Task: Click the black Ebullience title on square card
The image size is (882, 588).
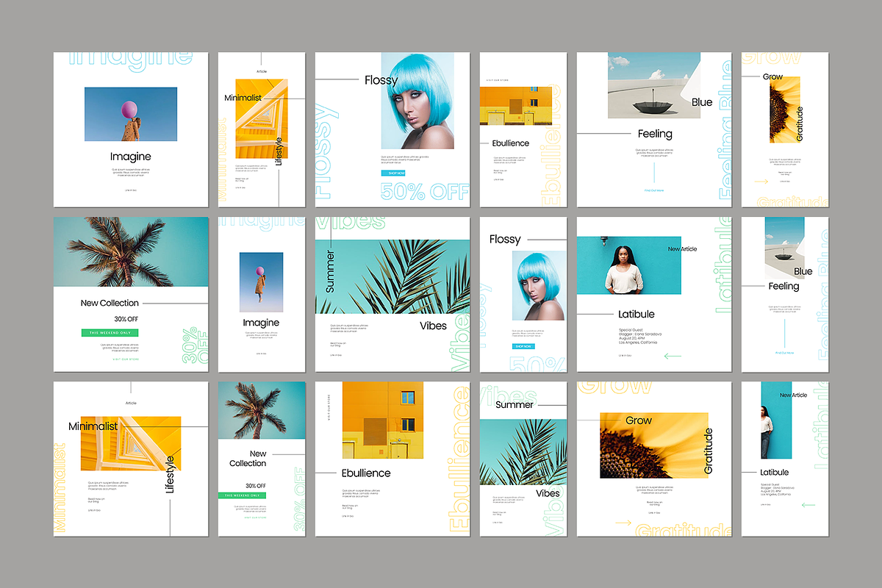Action: [366, 473]
